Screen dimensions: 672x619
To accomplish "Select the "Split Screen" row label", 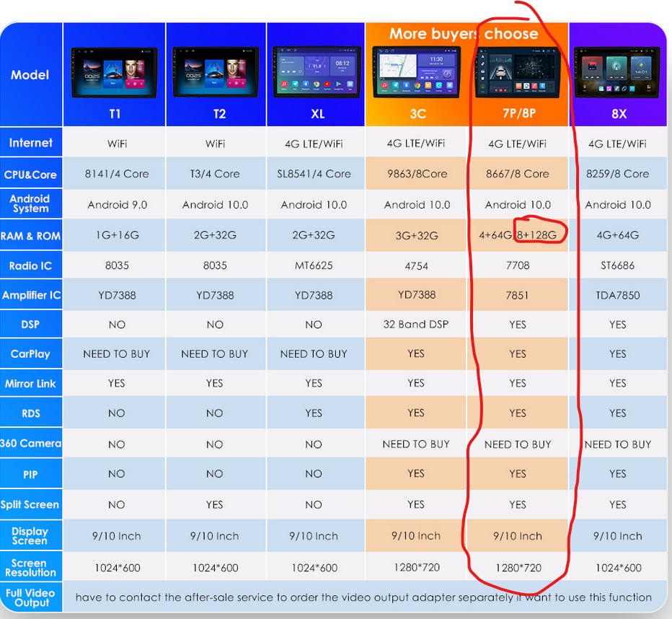I will (31, 504).
